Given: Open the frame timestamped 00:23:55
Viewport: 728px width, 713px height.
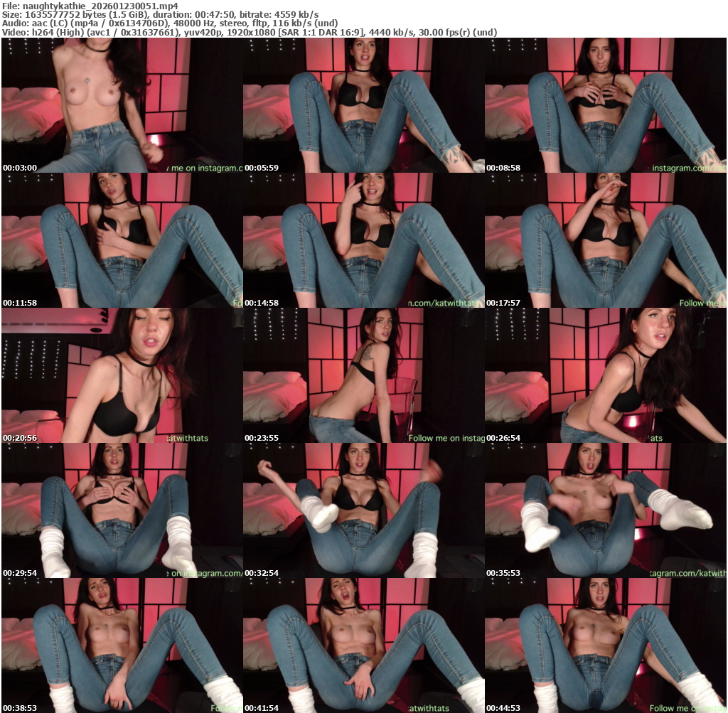Looking at the screenshot, I should point(363,375).
